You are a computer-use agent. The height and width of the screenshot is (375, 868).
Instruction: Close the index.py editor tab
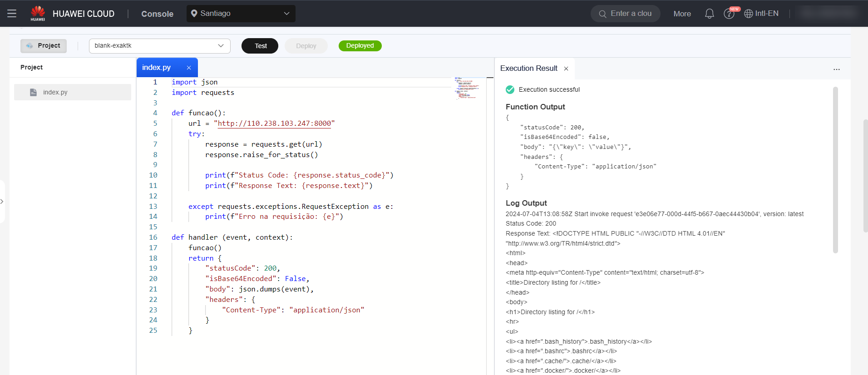click(189, 68)
